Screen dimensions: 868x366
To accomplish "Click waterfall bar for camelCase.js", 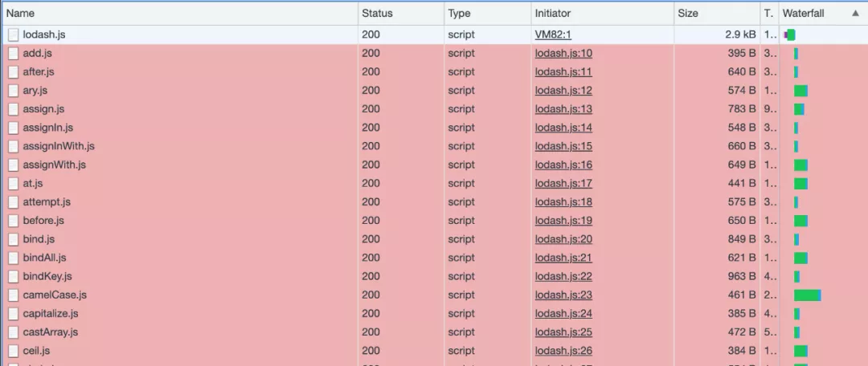I will [x=807, y=295].
